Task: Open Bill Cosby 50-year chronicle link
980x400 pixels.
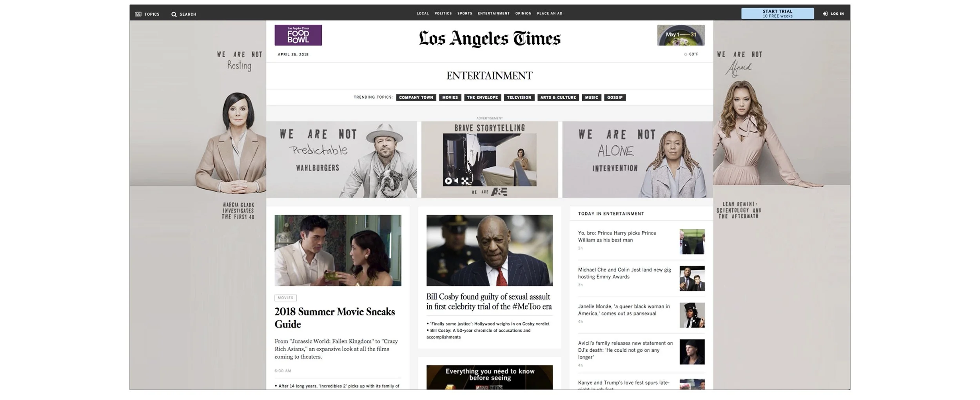Action: [x=479, y=334]
